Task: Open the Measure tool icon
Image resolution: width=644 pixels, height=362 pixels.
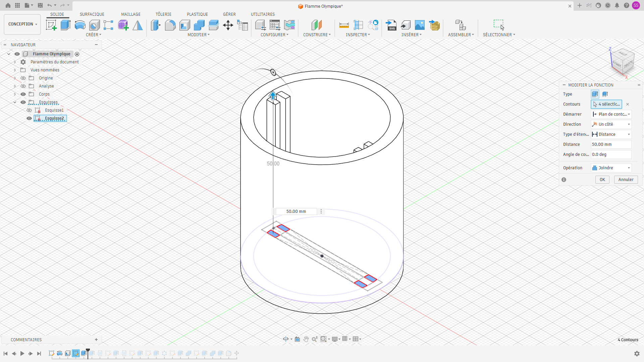Action: [x=344, y=25]
